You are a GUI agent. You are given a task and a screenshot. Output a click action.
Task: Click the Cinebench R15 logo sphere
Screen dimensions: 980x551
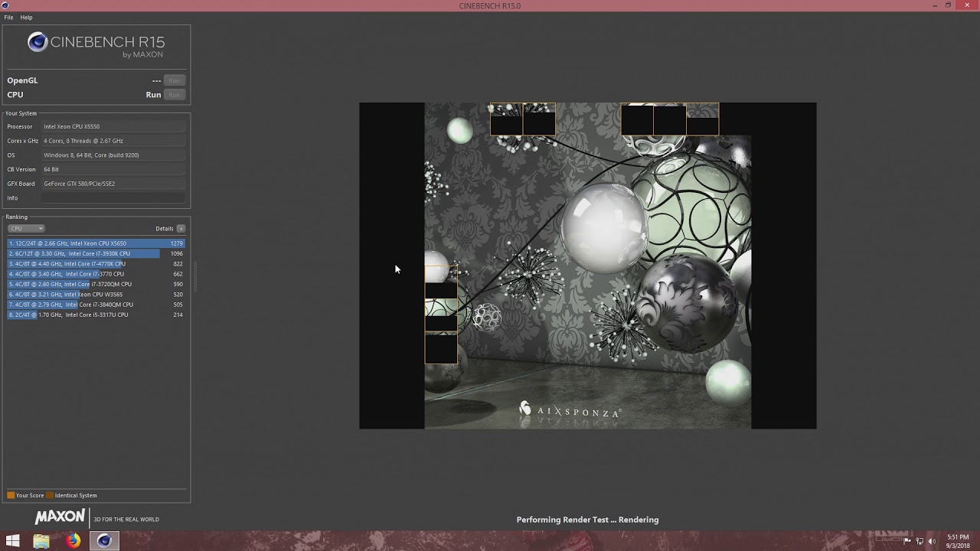click(x=38, y=42)
